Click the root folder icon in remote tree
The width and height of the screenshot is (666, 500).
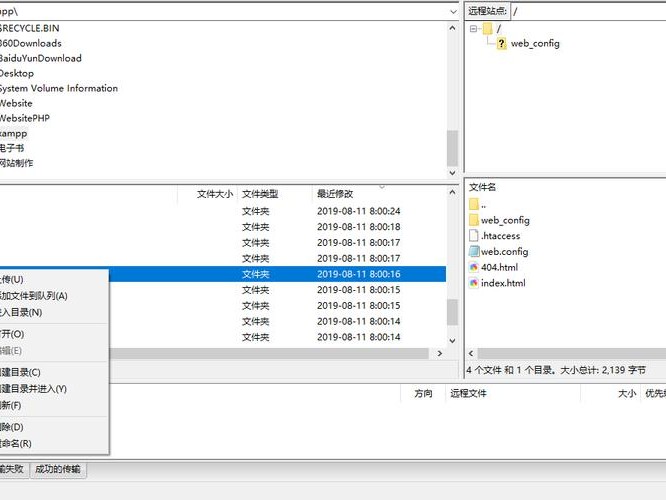point(488,28)
